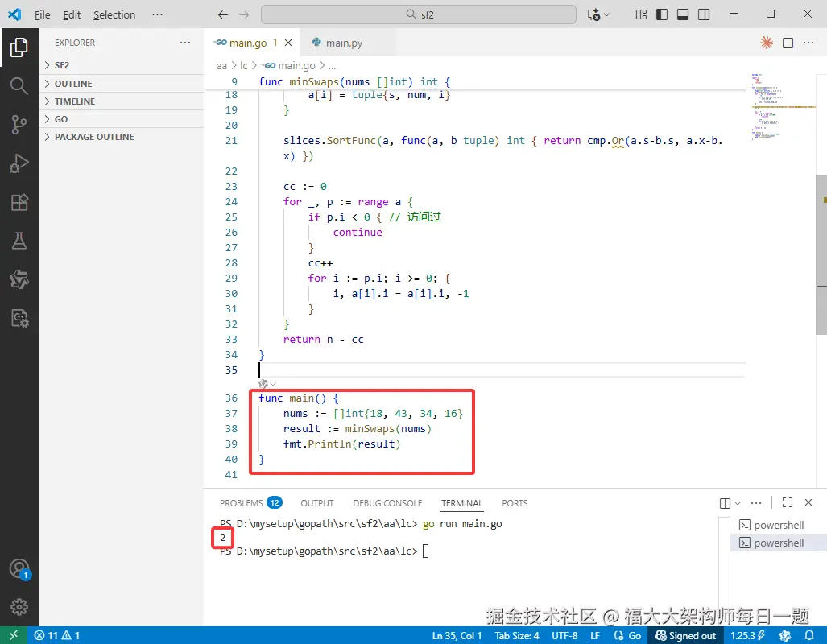Expand the PACKAGE OUTLINE section
The image size is (827, 644).
(122, 137)
